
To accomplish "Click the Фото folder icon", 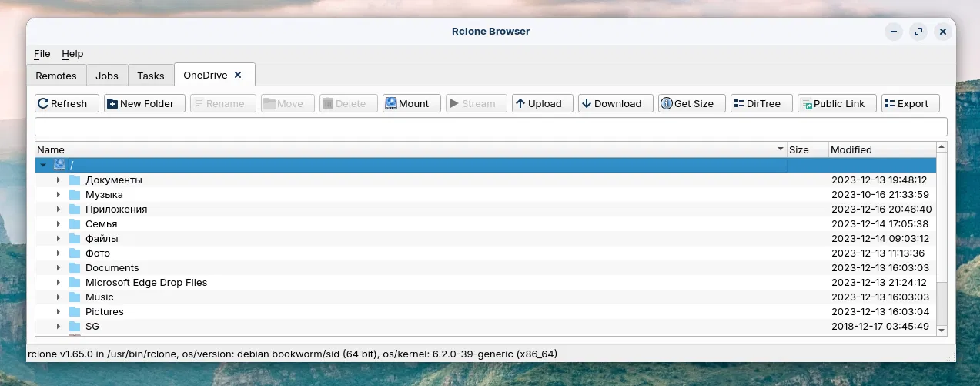I will pos(75,253).
